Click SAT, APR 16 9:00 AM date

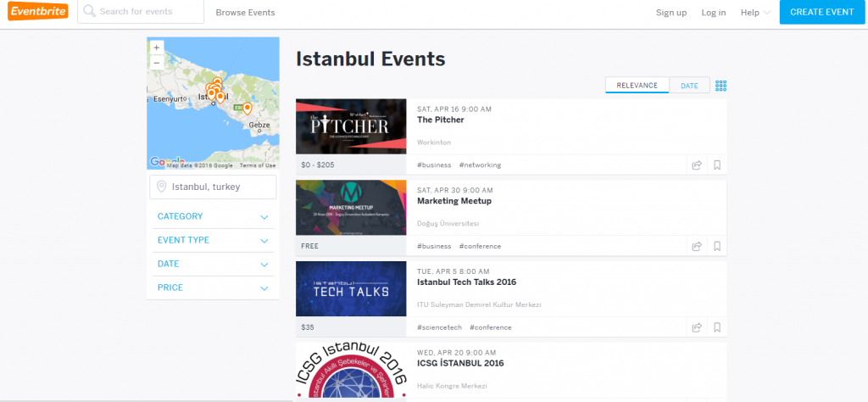pos(454,109)
